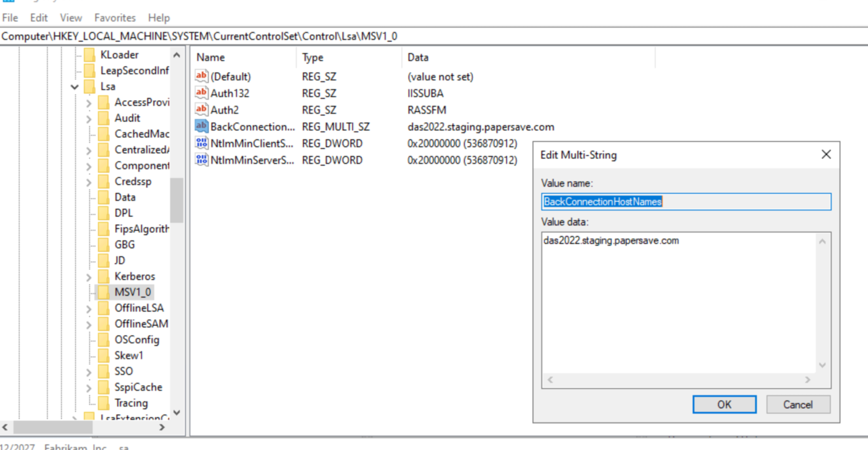Image resolution: width=868 pixels, height=450 pixels.
Task: Click the tree pane's scroll down arrow
Action: [177, 412]
